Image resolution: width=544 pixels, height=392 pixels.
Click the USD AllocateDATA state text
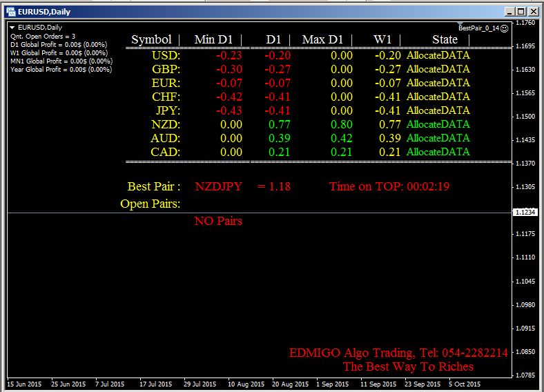438,55
